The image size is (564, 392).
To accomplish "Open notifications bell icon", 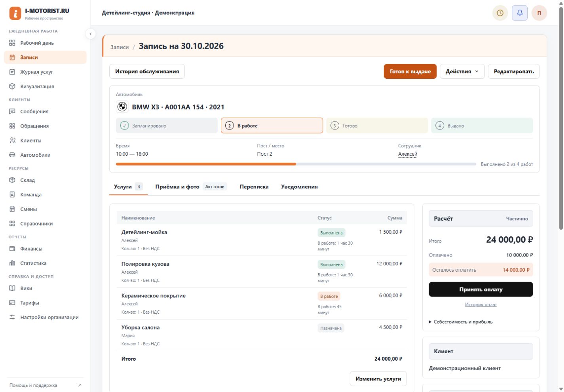I will point(520,13).
